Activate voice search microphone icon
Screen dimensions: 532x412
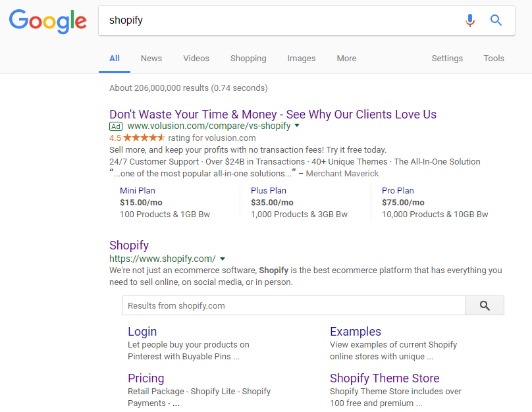470,20
